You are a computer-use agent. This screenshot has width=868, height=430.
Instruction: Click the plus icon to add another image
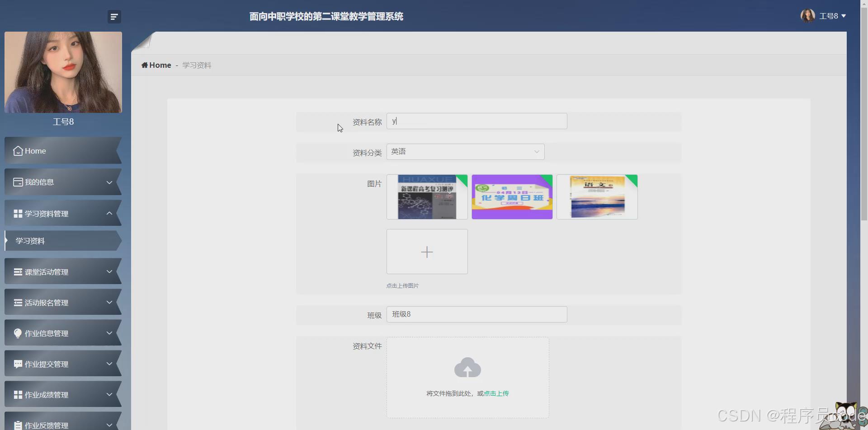click(x=427, y=252)
